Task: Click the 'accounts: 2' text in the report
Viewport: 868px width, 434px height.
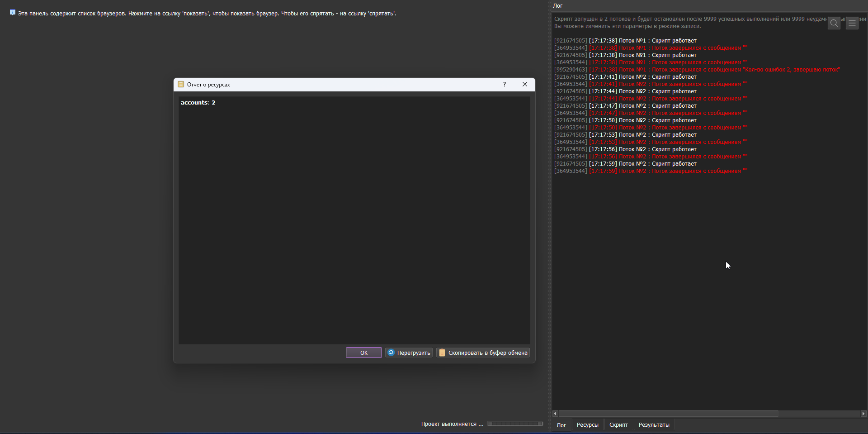Action: coord(198,103)
